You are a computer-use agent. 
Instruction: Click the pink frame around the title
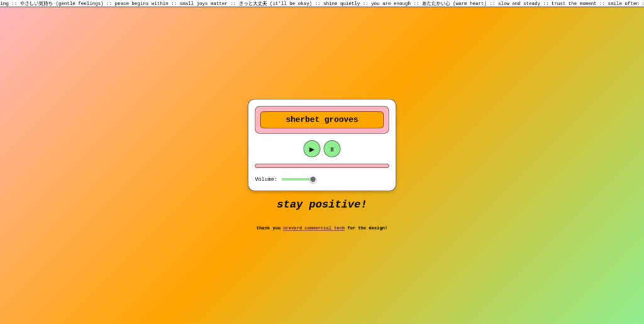click(321, 109)
